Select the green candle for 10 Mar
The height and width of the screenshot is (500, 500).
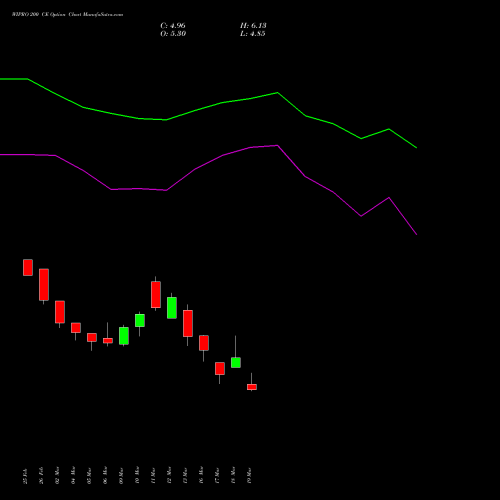[140, 320]
